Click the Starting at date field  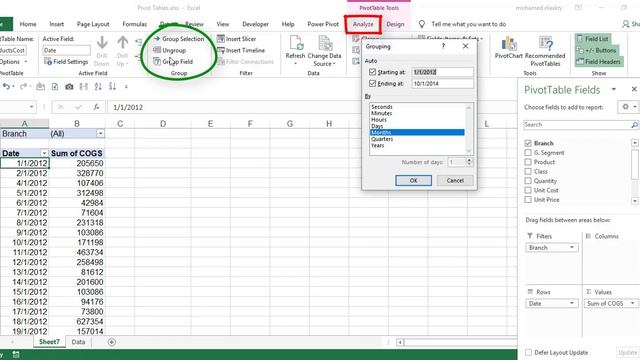coord(442,72)
